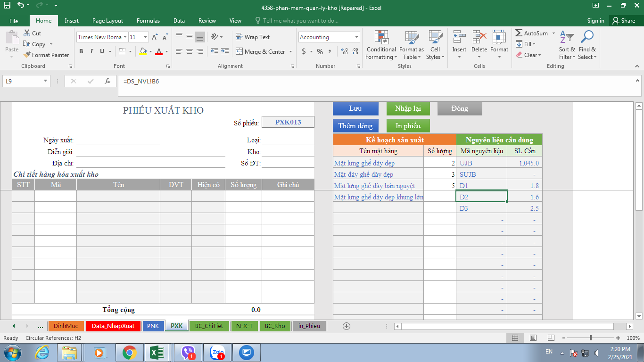Viewport: 644px width, 362px height.
Task: Click the Find & Select magnifier icon
Action: [x=587, y=37]
